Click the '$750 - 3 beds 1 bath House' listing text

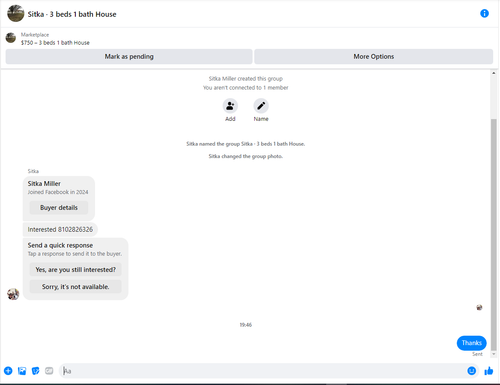(55, 43)
